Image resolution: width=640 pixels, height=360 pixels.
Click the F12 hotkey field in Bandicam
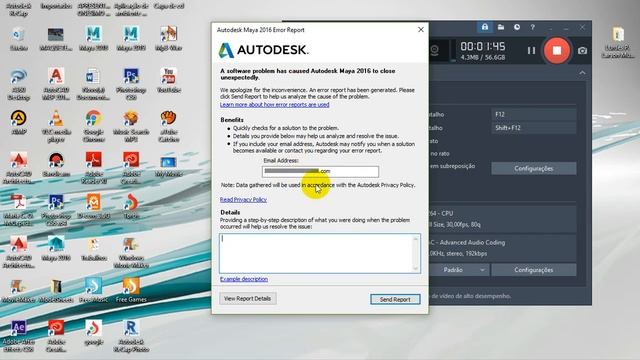(x=534, y=114)
